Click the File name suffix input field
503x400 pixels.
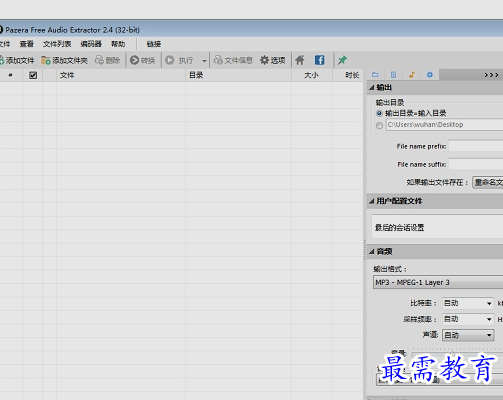(476, 164)
